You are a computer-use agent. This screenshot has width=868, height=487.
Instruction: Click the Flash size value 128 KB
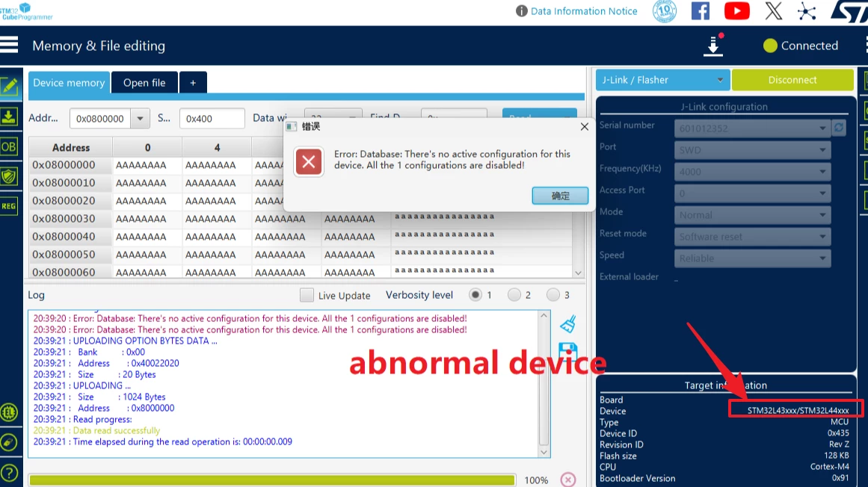pyautogui.click(x=836, y=456)
